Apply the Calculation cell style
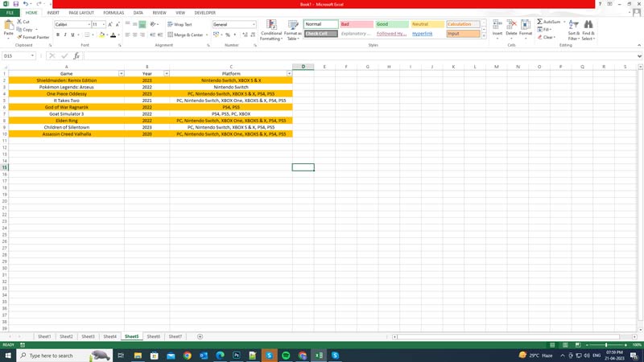 463,24
